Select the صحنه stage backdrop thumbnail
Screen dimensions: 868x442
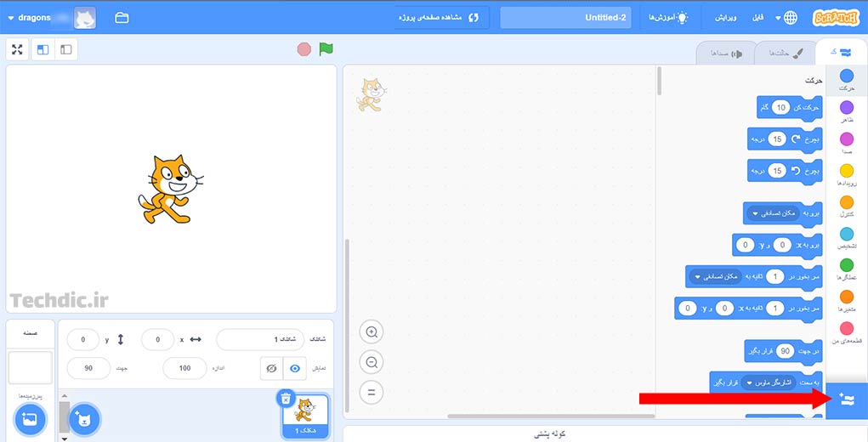(x=31, y=367)
